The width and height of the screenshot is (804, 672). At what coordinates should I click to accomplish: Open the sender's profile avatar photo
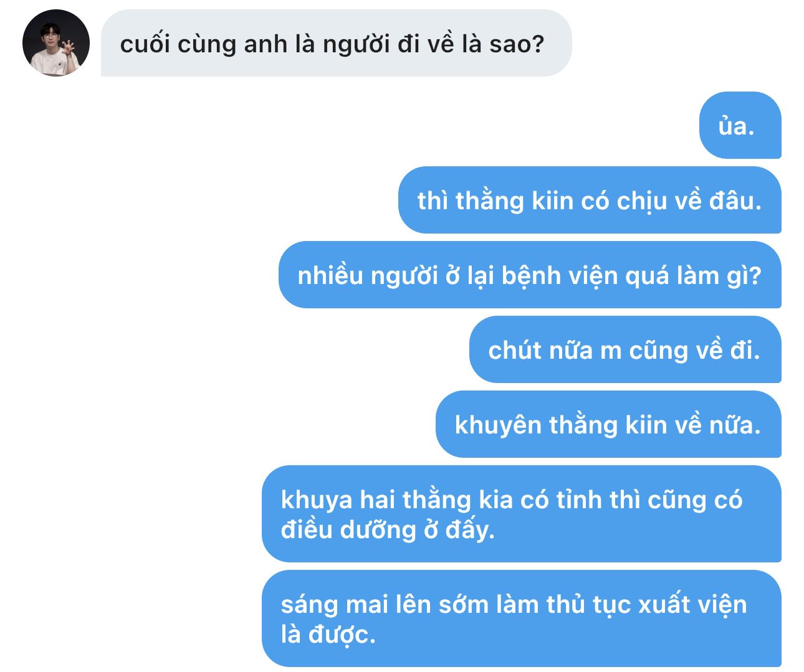[x=56, y=43]
